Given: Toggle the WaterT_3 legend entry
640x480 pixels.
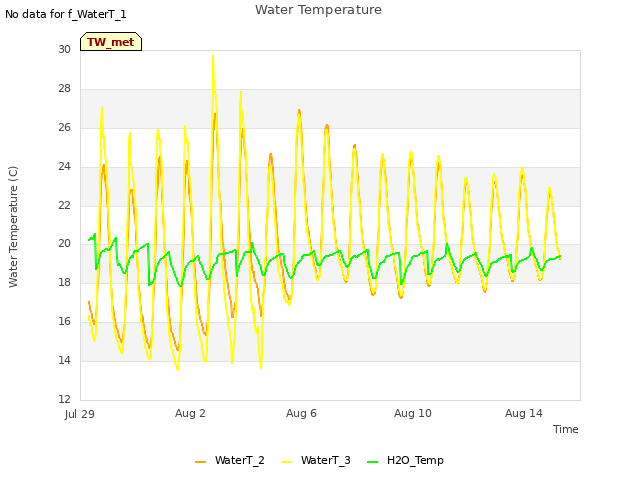Looking at the screenshot, I should click(x=316, y=460).
